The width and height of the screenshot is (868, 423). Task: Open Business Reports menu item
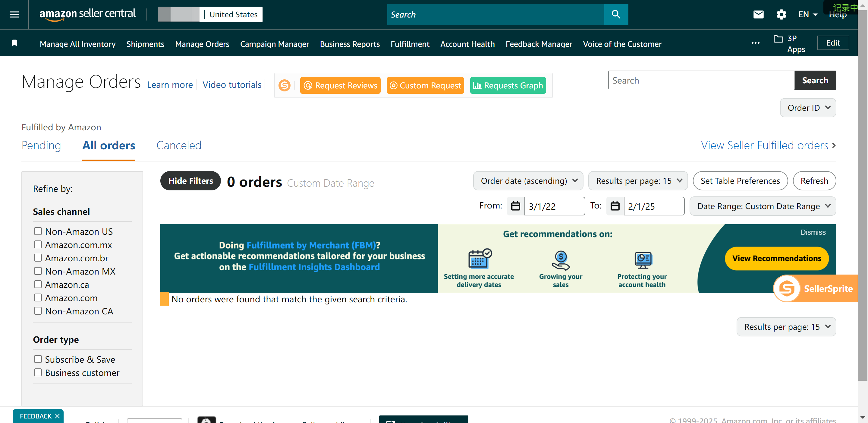(x=349, y=44)
